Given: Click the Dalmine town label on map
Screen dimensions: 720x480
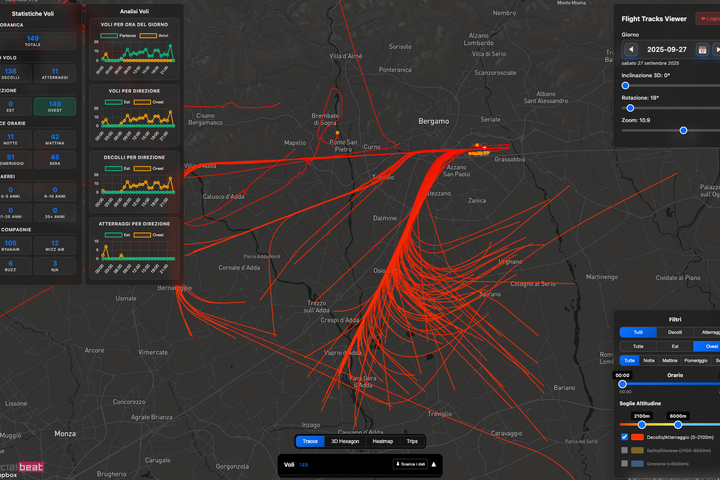Looking at the screenshot, I should coord(385,218).
